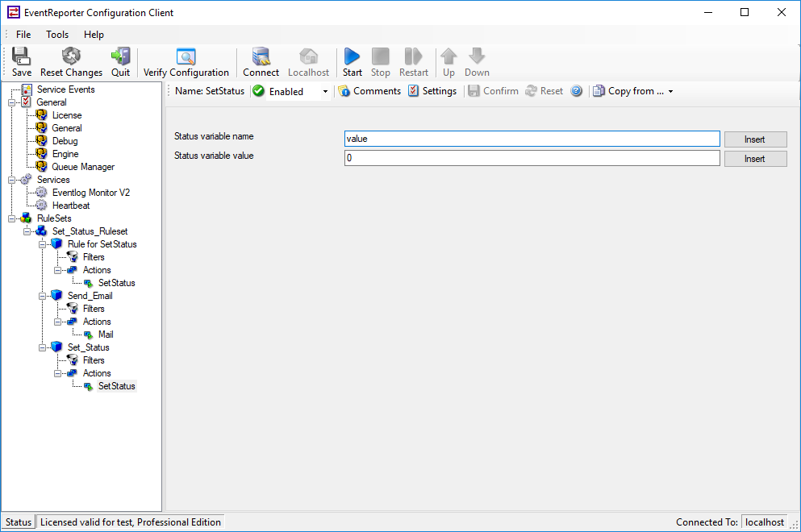Click the Quit toolbar icon
801x532 pixels.
click(120, 62)
